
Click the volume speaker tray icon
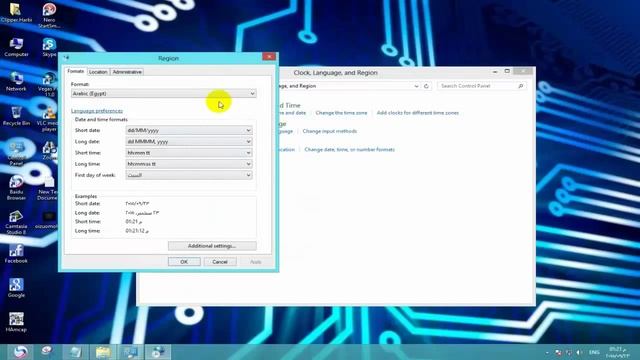pyautogui.click(x=579, y=352)
